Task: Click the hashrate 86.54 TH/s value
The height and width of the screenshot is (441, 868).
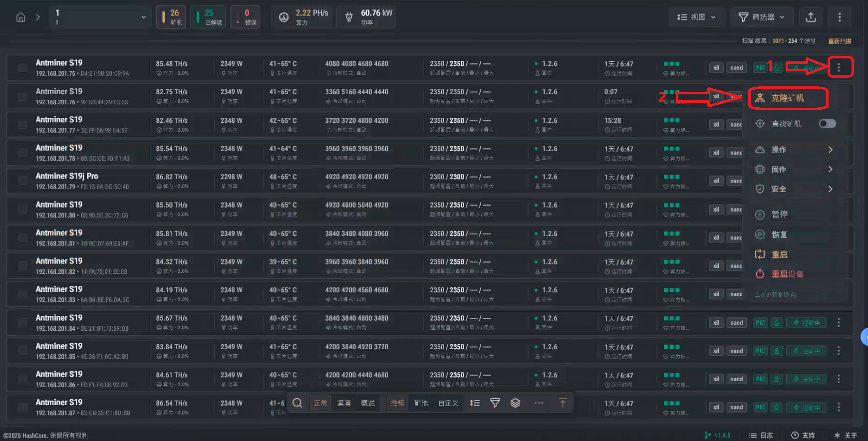Action: point(172,403)
